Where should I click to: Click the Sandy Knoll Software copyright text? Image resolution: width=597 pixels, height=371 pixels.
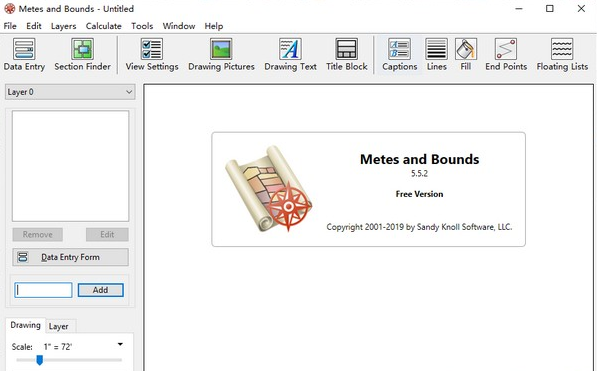(419, 227)
